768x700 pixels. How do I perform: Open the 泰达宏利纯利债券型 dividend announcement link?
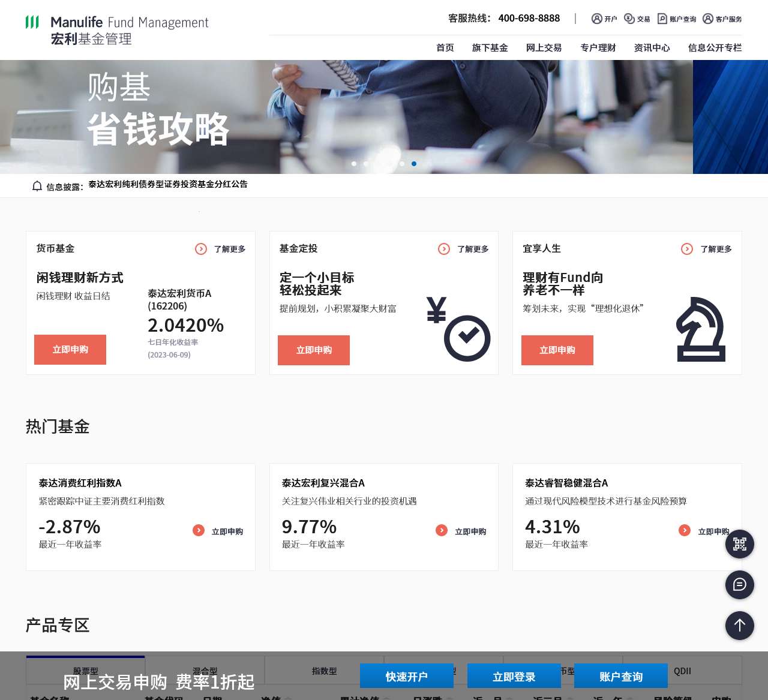click(x=168, y=185)
